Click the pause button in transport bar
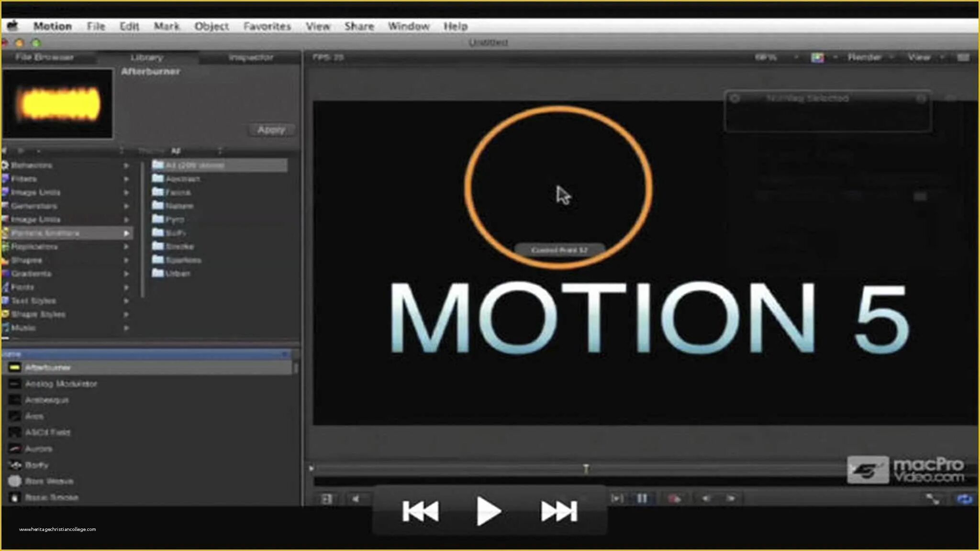This screenshot has width=980, height=551. [642, 498]
